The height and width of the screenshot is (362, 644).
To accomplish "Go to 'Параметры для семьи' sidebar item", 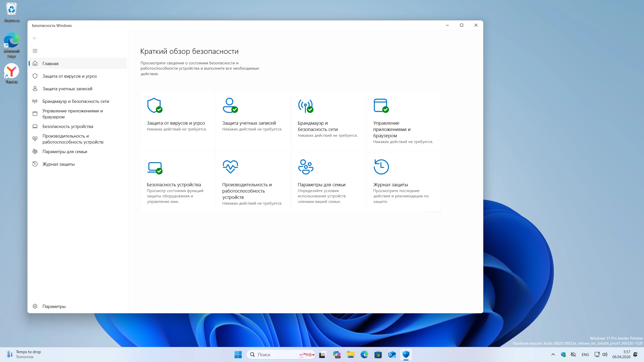I will click(x=65, y=152).
